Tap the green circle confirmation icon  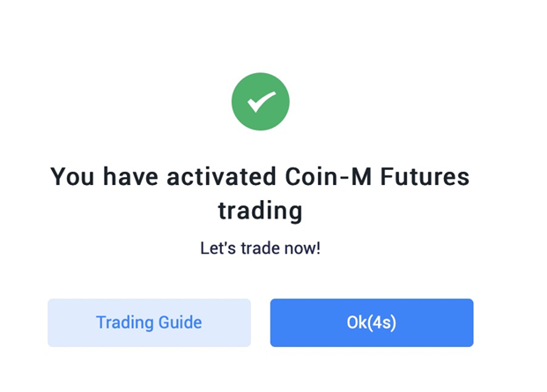click(x=260, y=101)
